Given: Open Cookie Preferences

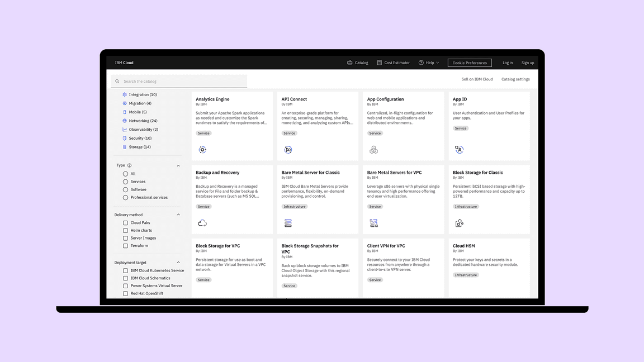Looking at the screenshot, I should pos(469,63).
